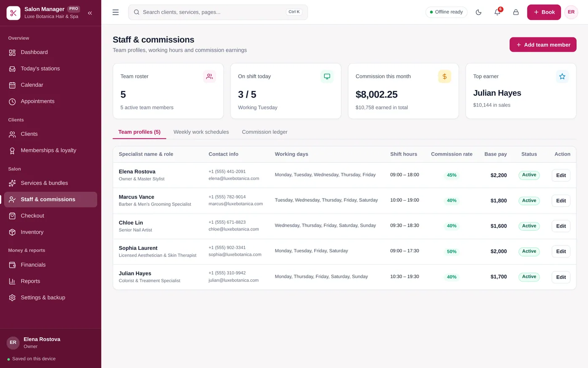Click the On shift today monitor icon
588x368 pixels.
pyautogui.click(x=327, y=77)
